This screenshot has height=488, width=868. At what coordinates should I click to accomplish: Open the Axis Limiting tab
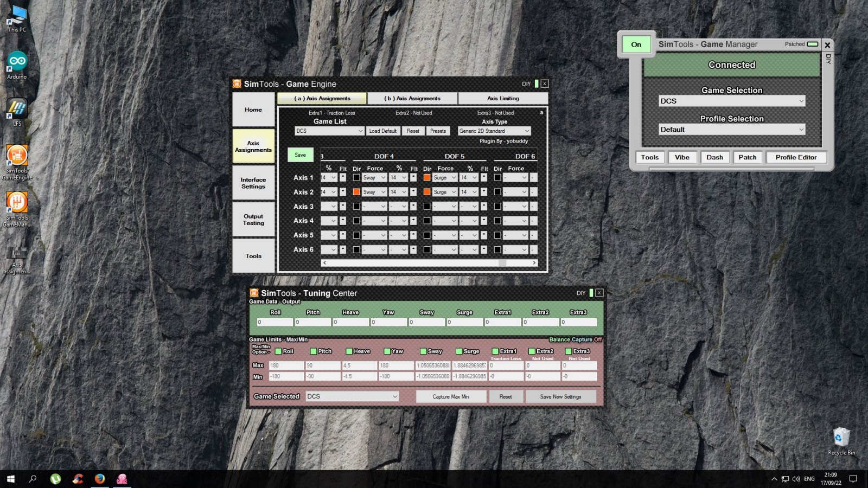click(503, 98)
